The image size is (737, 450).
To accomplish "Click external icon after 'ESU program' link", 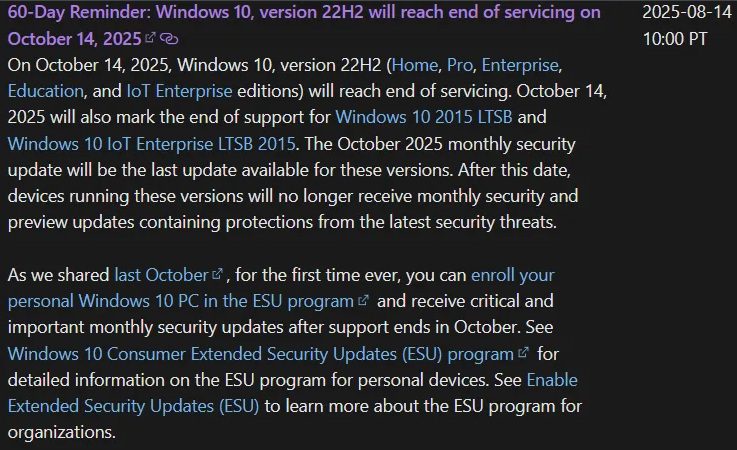I will [x=363, y=300].
